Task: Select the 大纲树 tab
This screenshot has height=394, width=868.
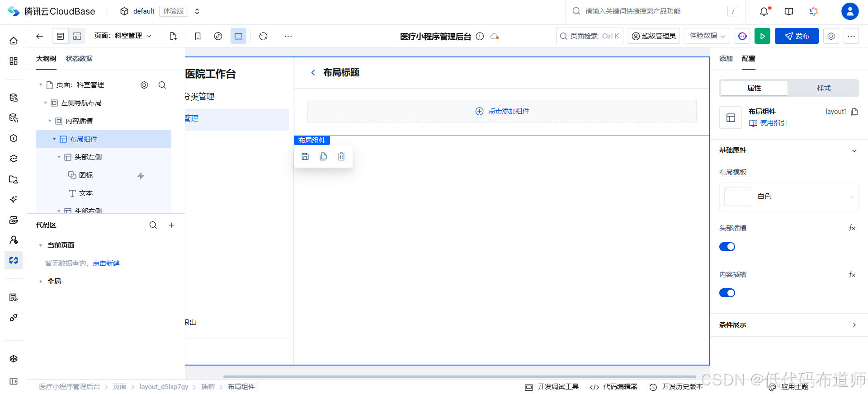Action: (46, 59)
